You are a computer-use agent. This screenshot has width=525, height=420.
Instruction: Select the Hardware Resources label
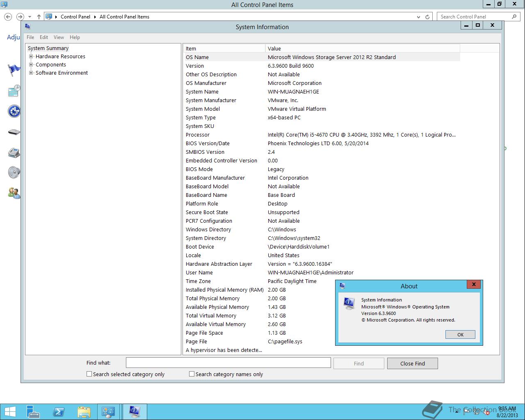click(x=60, y=56)
